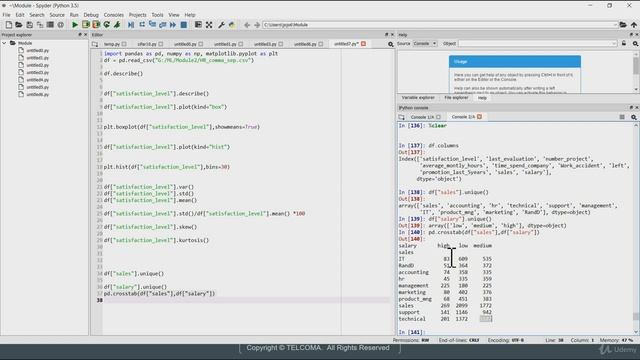This screenshot has width=640, height=360.
Task: Save the current file via toolbar
Action: coord(29,25)
